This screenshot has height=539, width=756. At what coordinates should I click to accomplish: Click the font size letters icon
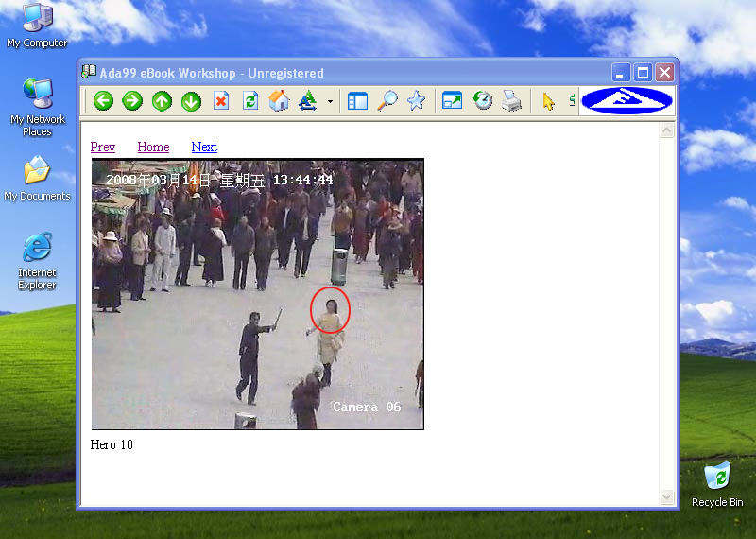tap(308, 101)
